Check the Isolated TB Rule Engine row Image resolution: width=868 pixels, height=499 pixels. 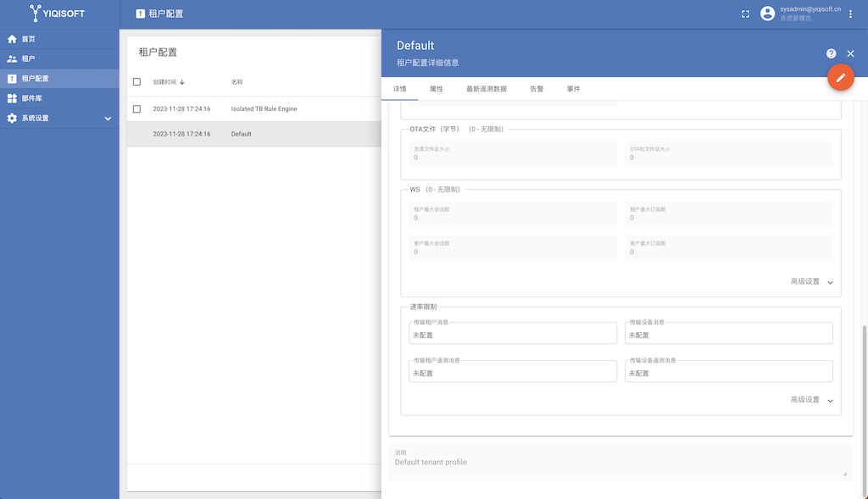pyautogui.click(x=136, y=109)
